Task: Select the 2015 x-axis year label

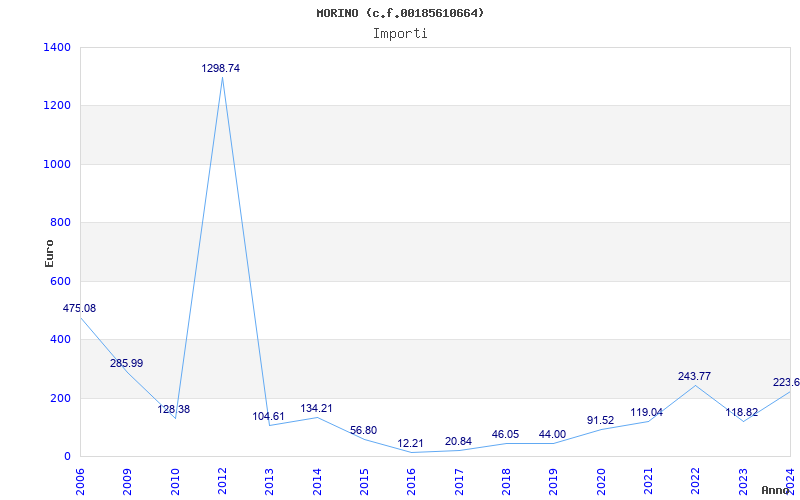Action: tap(364, 482)
